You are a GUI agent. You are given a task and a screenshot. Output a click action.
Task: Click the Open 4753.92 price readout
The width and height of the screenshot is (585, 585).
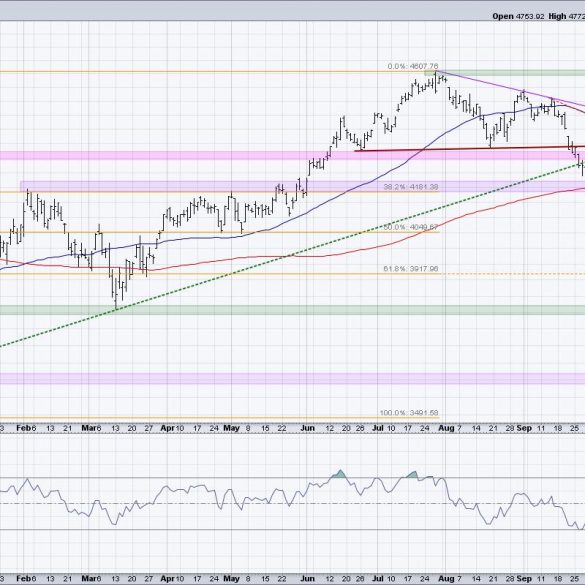point(518,16)
